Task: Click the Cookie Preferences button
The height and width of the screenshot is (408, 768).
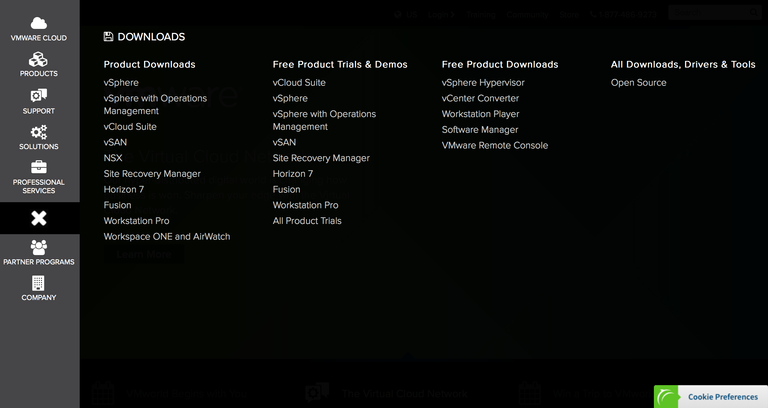Action: [711, 397]
